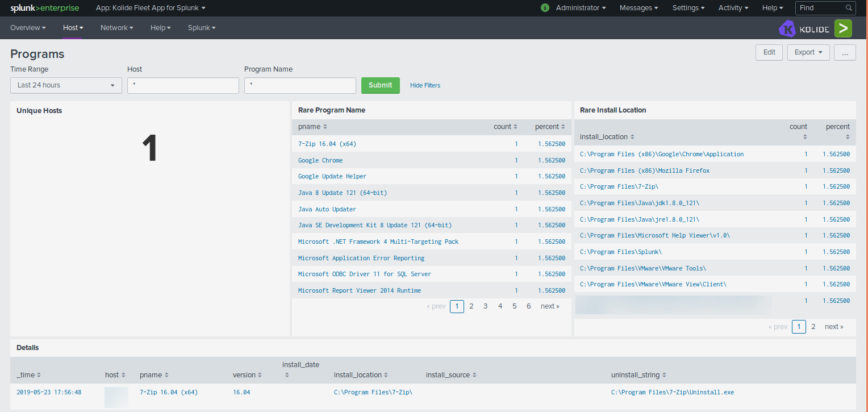Open the App: Kolide Fleet App dropdown
The height and width of the screenshot is (412, 868).
[x=151, y=8]
